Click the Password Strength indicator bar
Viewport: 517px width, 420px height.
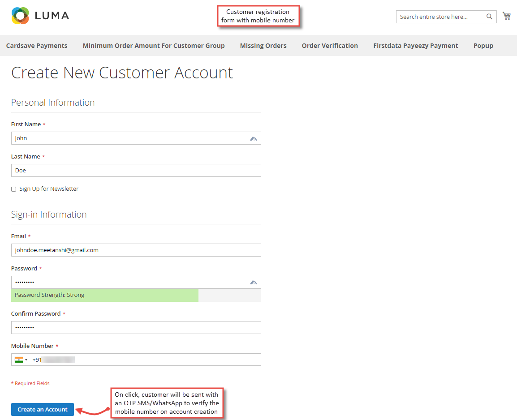click(104, 295)
